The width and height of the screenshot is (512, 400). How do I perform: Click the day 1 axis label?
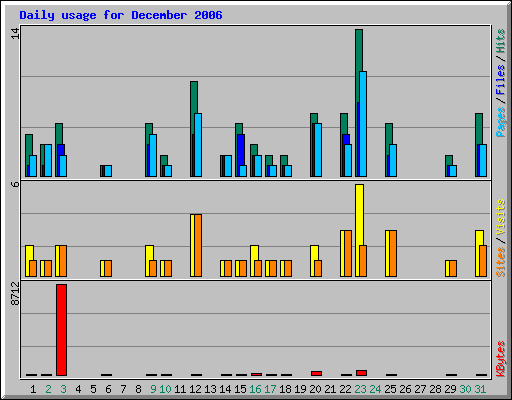tap(33, 389)
